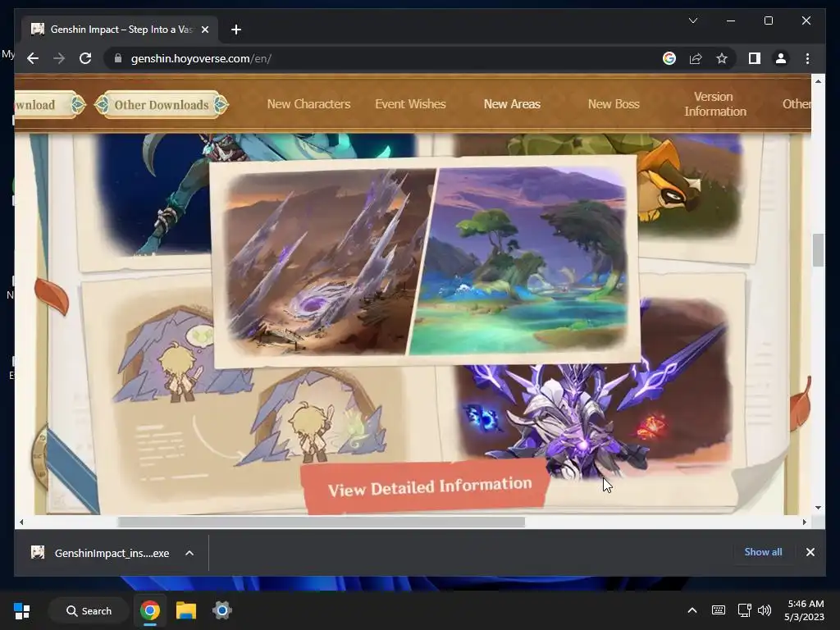The width and height of the screenshot is (840, 630).
Task: Open the clock showing 5:46 AM
Action: point(805,610)
